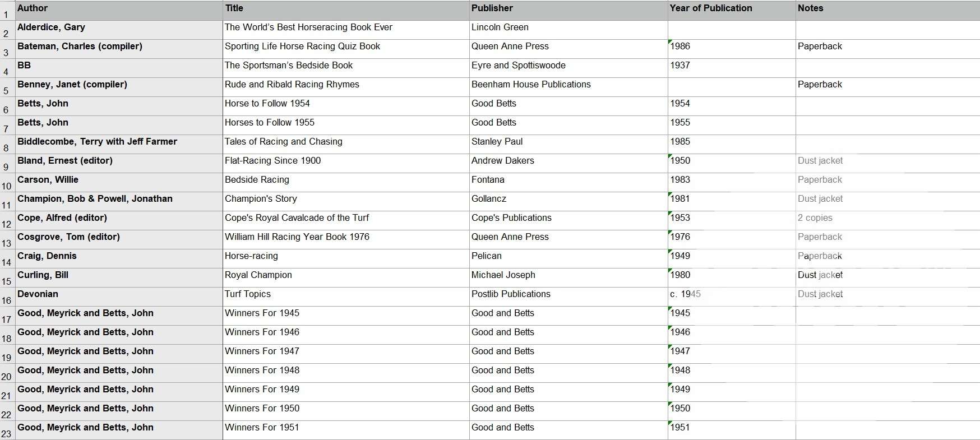The image size is (980, 440).
Task: Click the 'Lincoln Green' publisher cell
Action: click(568, 30)
